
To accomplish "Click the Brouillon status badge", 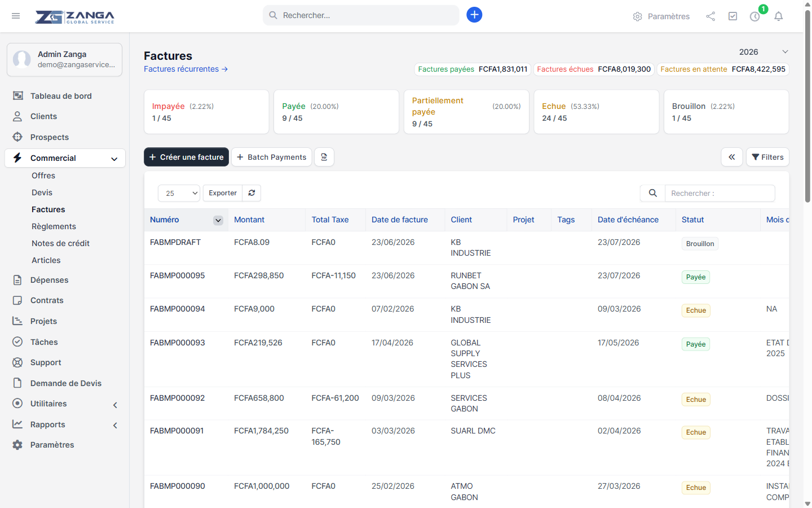I will point(700,244).
